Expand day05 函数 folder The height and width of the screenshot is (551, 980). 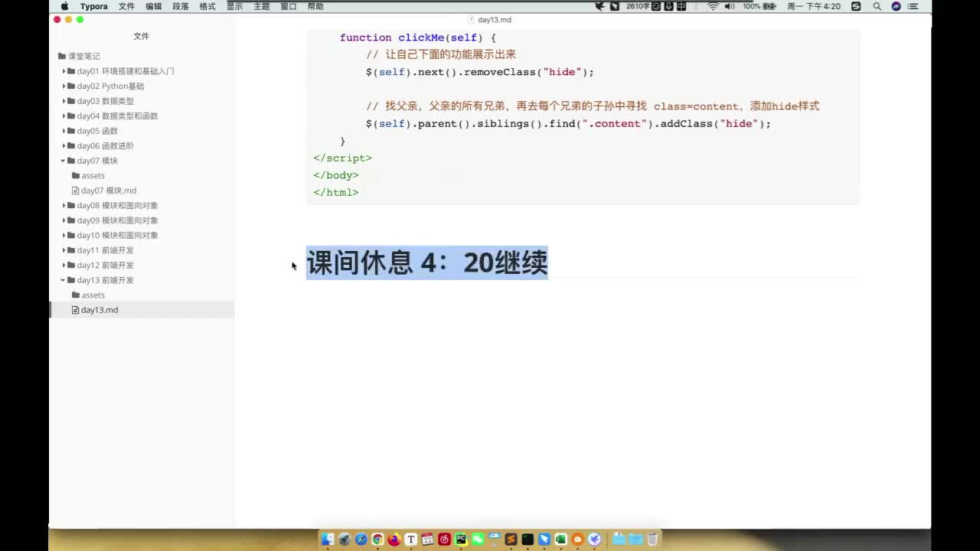pyautogui.click(x=64, y=131)
